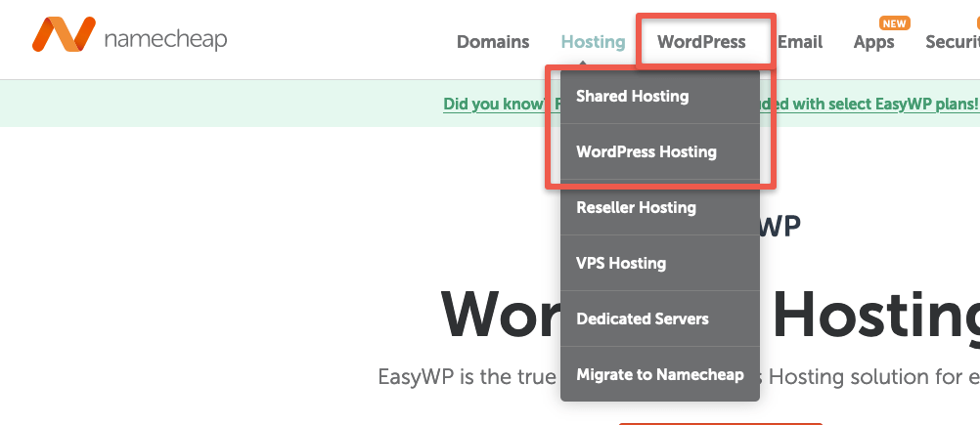Click the large WordPress Hosting heading
The height and width of the screenshot is (425, 980).
point(710,315)
